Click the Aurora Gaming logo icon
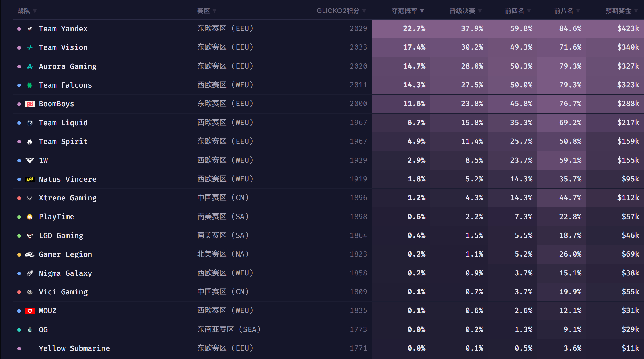This screenshot has width=644, height=359. (30, 66)
